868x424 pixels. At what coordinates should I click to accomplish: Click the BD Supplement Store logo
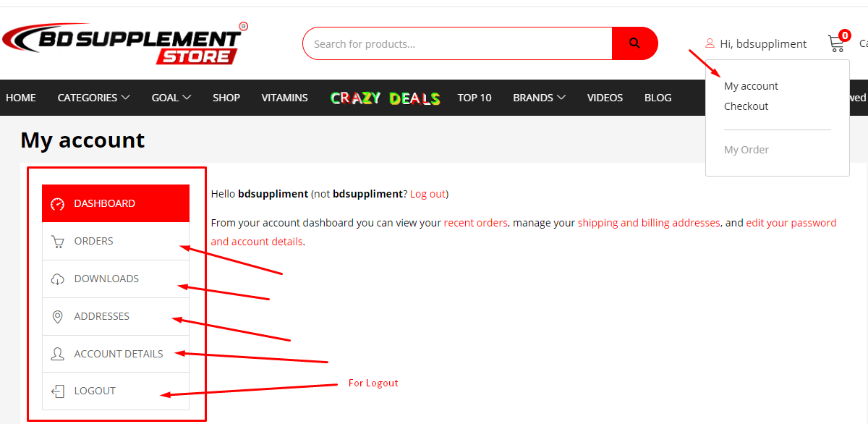(x=124, y=43)
